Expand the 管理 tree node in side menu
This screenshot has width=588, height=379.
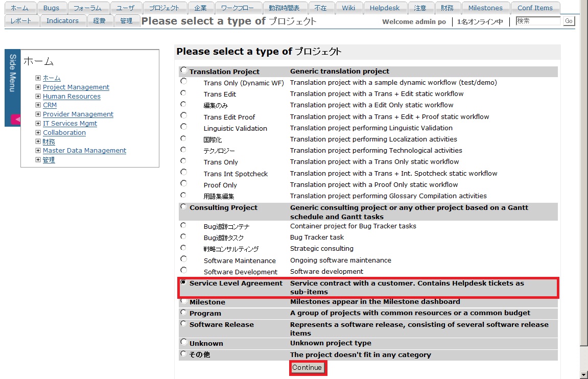(38, 159)
